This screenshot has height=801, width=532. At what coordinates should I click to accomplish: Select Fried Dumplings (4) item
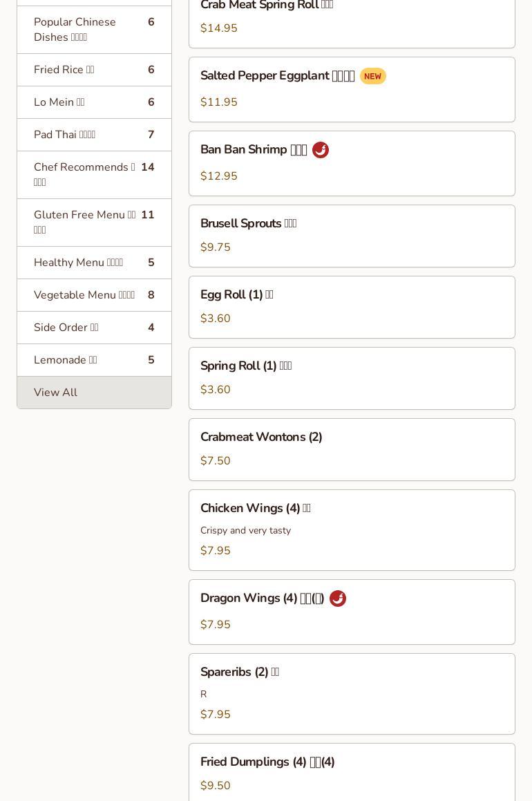pos(352,773)
